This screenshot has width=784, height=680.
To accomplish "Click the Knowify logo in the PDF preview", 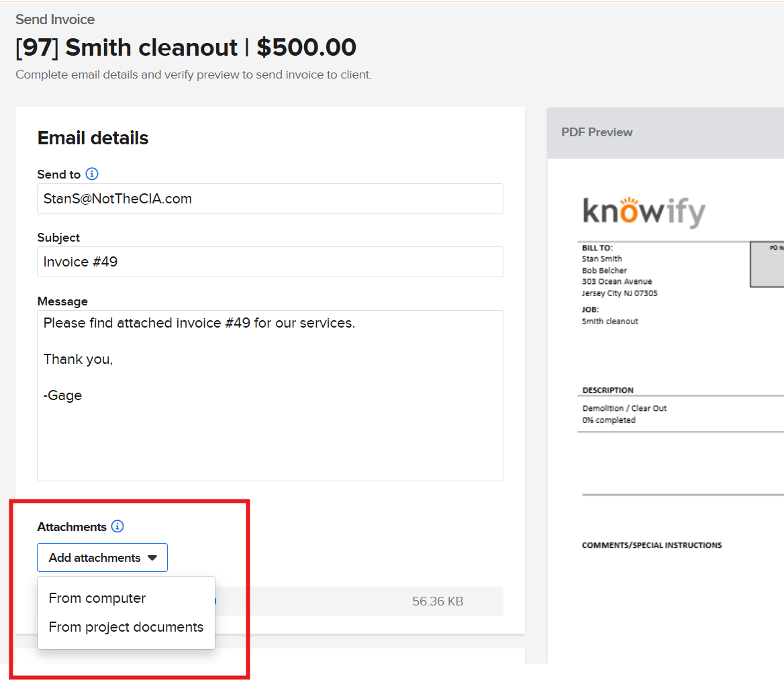I will pos(644,211).
